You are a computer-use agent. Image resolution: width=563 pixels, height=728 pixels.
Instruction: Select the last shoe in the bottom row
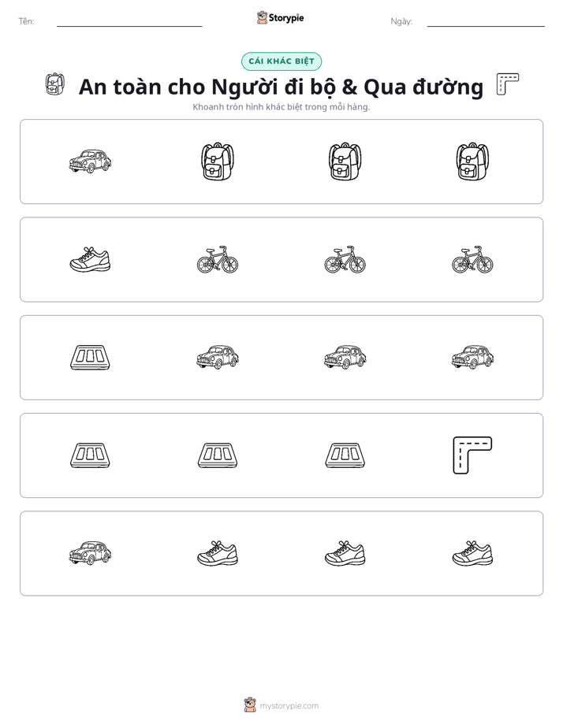tap(472, 553)
